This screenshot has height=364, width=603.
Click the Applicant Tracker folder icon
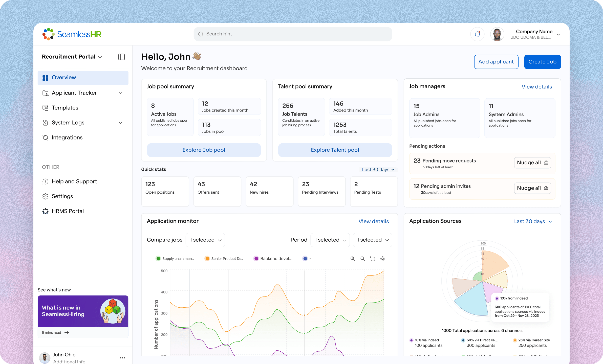tap(45, 93)
